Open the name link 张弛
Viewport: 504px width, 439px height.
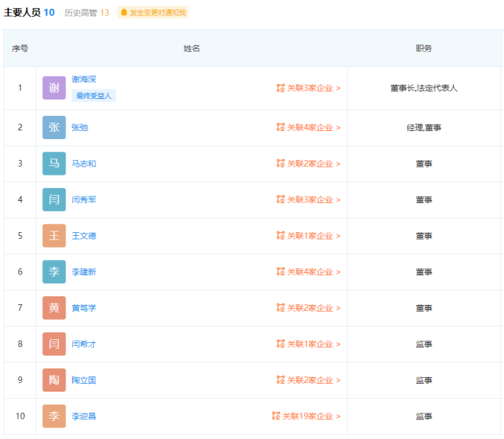pos(79,127)
